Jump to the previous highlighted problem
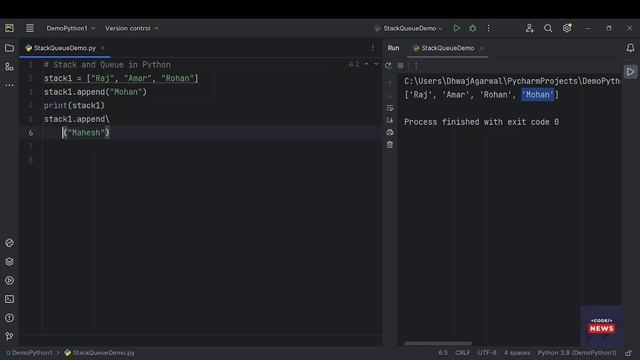The image size is (640, 360). (366, 64)
